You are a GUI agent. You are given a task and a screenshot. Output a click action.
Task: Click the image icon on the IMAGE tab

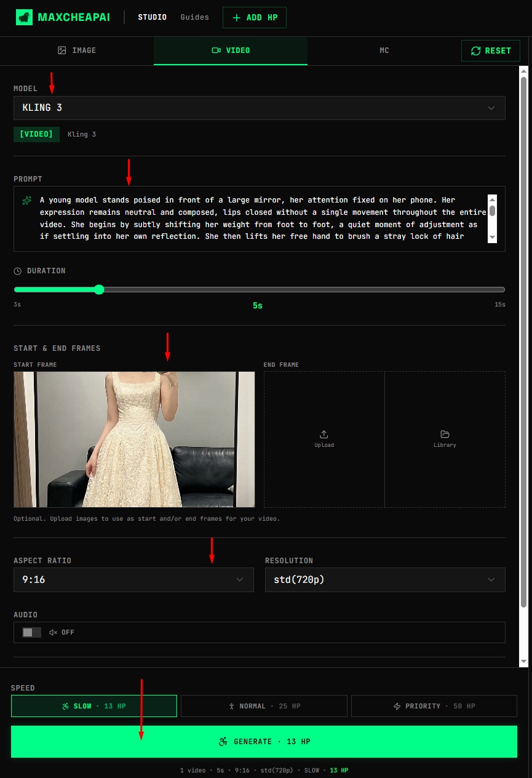click(63, 50)
